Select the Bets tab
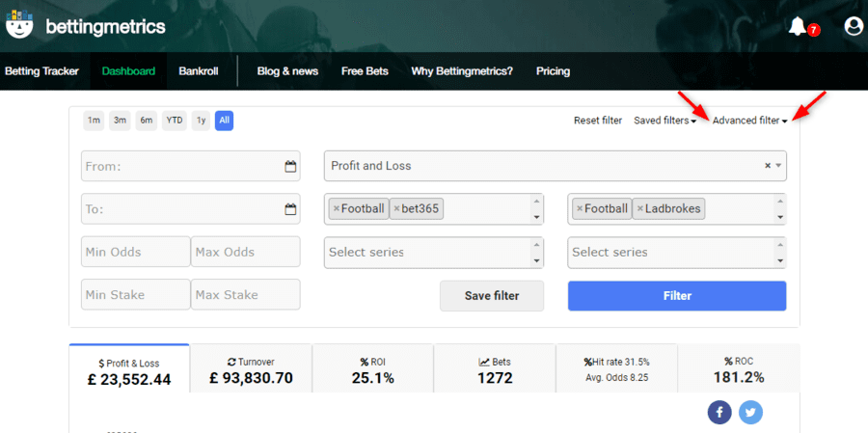Image resolution: width=868 pixels, height=433 pixels. coord(495,368)
